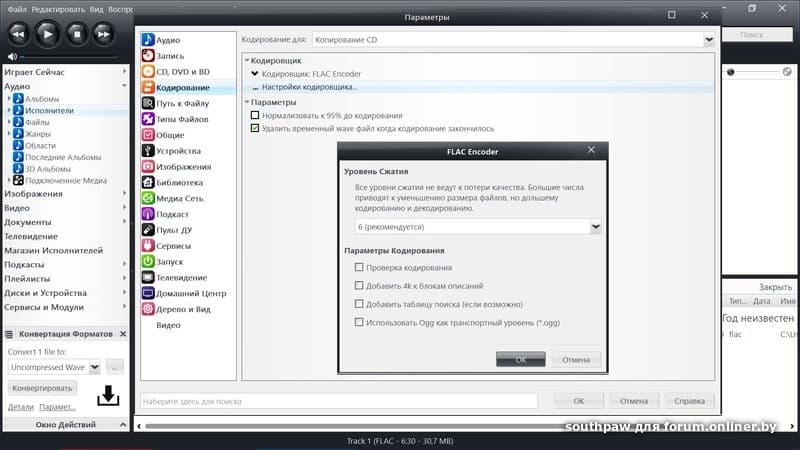Collapse the Кодировщик section
This screenshot has width=800, height=450.
click(x=247, y=60)
